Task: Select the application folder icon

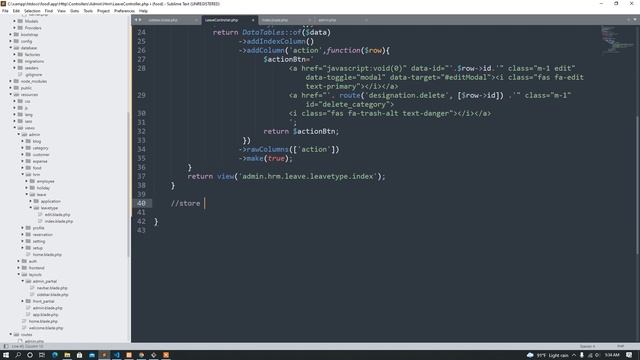Action: [36, 201]
